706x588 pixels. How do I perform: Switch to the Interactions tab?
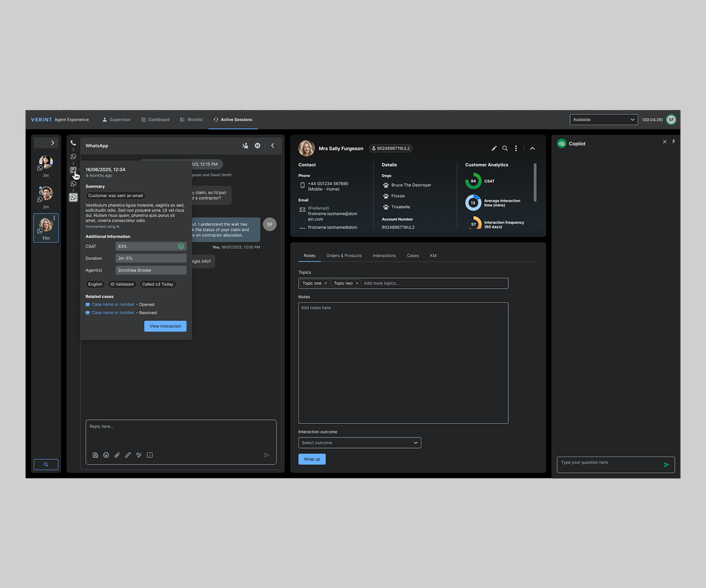(384, 256)
